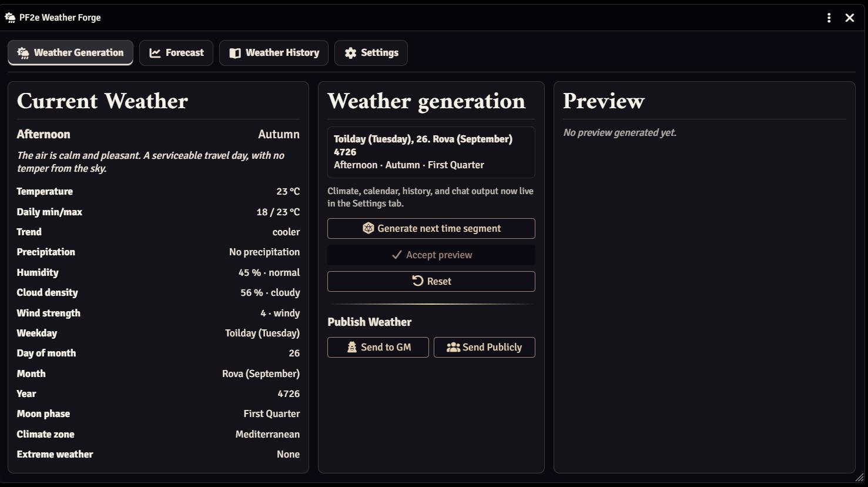The height and width of the screenshot is (487, 868).
Task: Click the Send to GM button
Action: [x=378, y=347]
